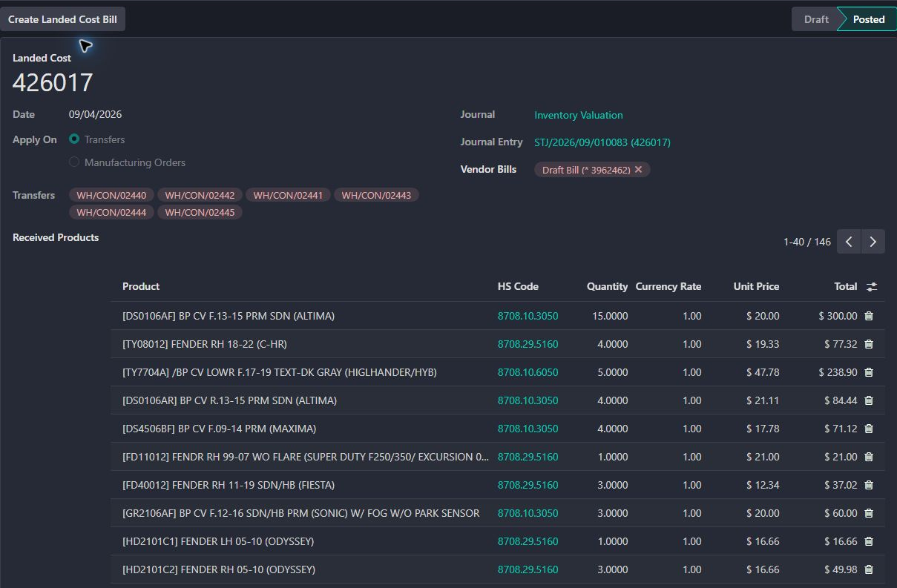Image resolution: width=897 pixels, height=588 pixels.
Task: Remove Draft Bill vendor bill tag
Action: click(x=638, y=170)
